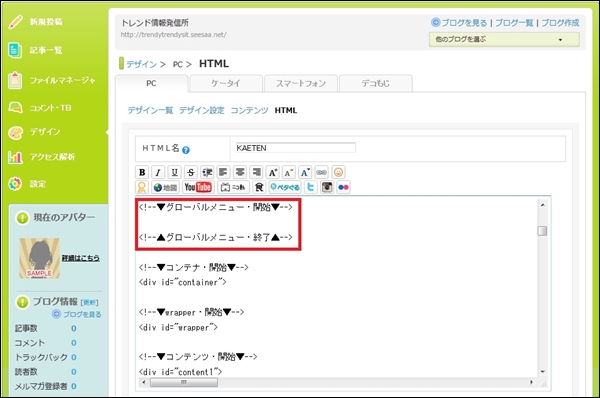Open the font color picker icon
Image resolution: width=600 pixels, height=398 pixels.
305,172
